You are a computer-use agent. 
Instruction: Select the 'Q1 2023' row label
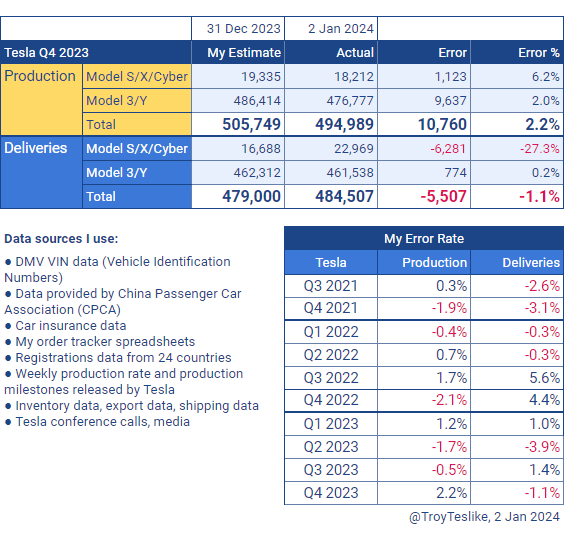(x=331, y=424)
